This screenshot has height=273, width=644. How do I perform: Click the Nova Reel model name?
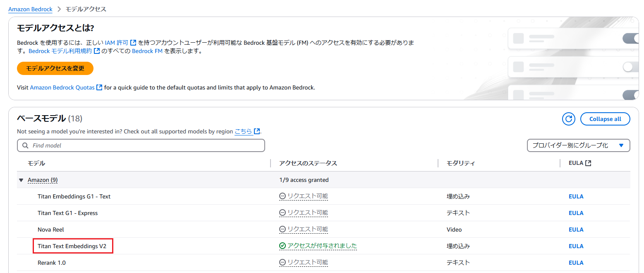pyautogui.click(x=51, y=230)
